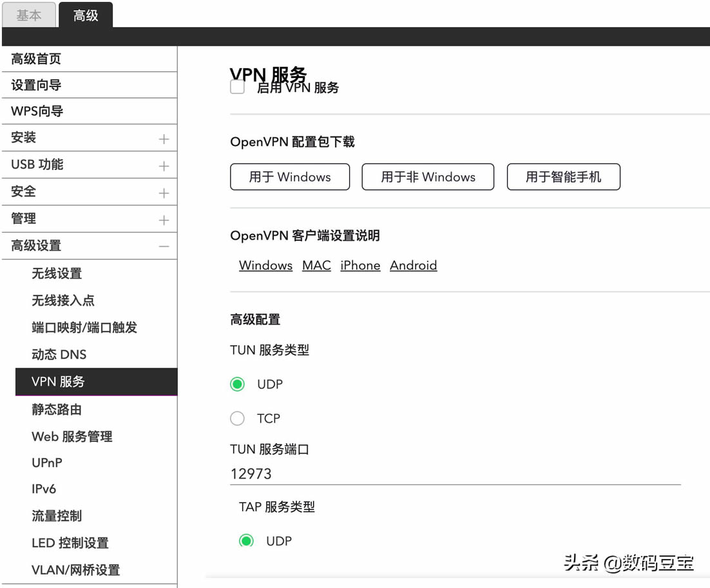Viewport: 710px width, 588px height.
Task: Select UDP radio for TUN 服务类型
Action: pyautogui.click(x=237, y=384)
